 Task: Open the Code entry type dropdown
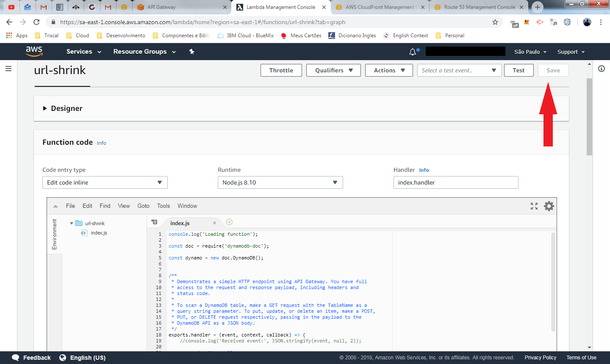click(105, 182)
